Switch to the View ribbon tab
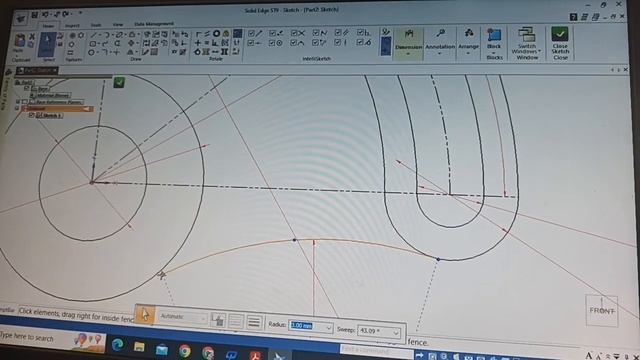Viewport: 640px width, 360px height. pyautogui.click(x=118, y=25)
